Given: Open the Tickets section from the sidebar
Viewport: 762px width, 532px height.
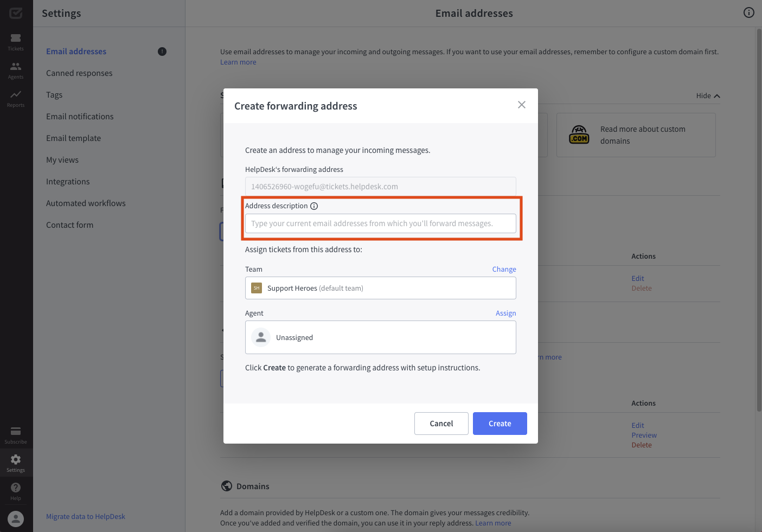Looking at the screenshot, I should (16, 41).
